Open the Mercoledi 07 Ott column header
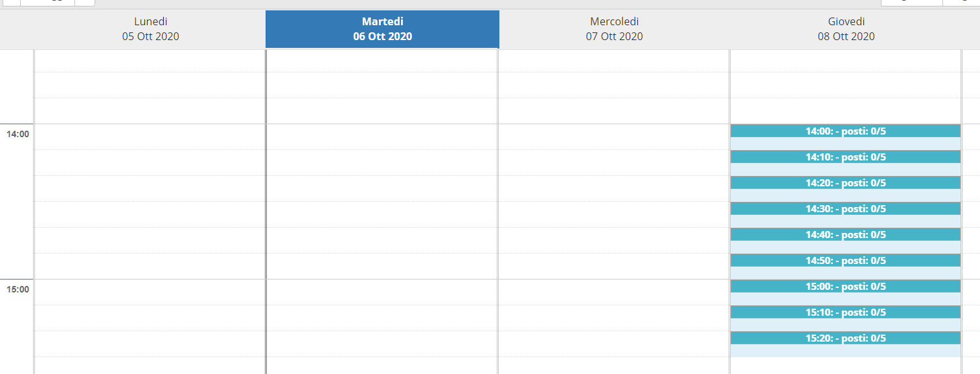This screenshot has height=374, width=980. [614, 29]
